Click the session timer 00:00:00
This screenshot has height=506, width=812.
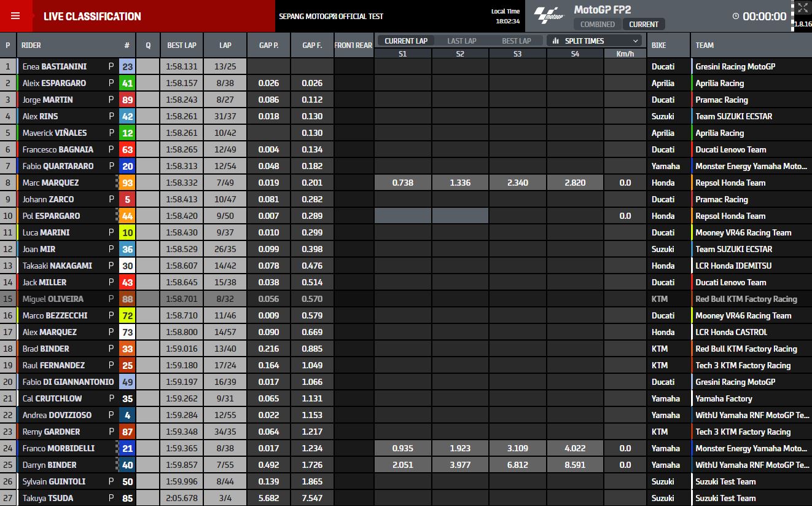click(x=764, y=17)
